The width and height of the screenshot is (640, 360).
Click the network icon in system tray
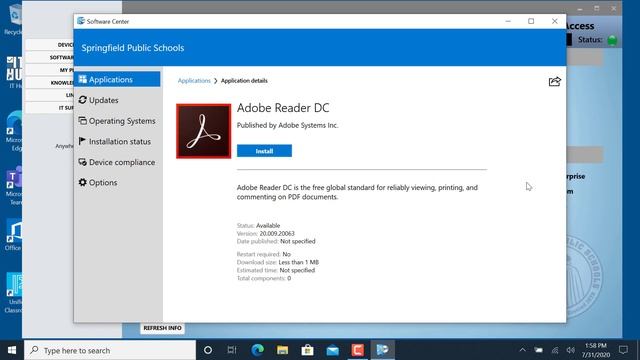[x=555, y=350]
